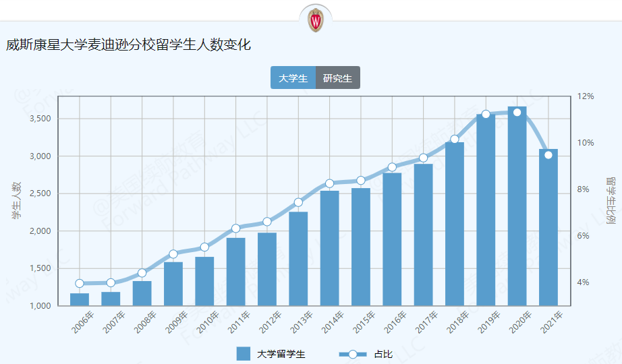Switch to the 大学生 tab
Image resolution: width=622 pixels, height=364 pixels.
tap(293, 78)
